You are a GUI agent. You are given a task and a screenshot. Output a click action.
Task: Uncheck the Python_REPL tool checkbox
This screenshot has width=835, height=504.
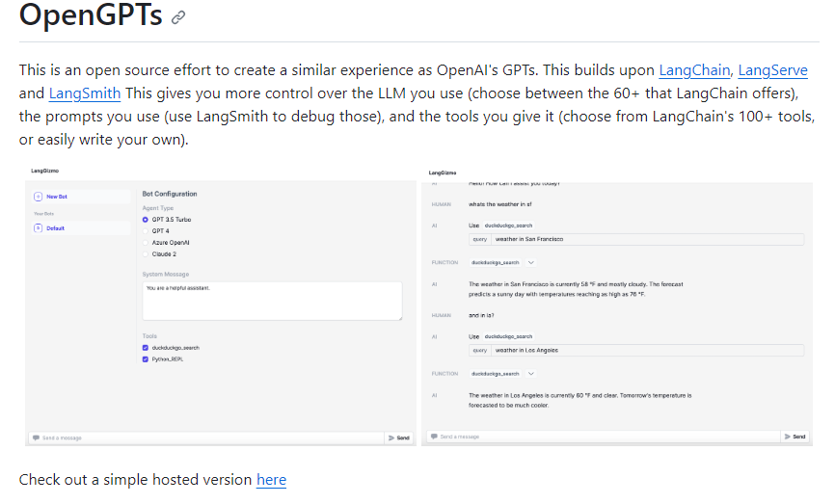(x=146, y=358)
